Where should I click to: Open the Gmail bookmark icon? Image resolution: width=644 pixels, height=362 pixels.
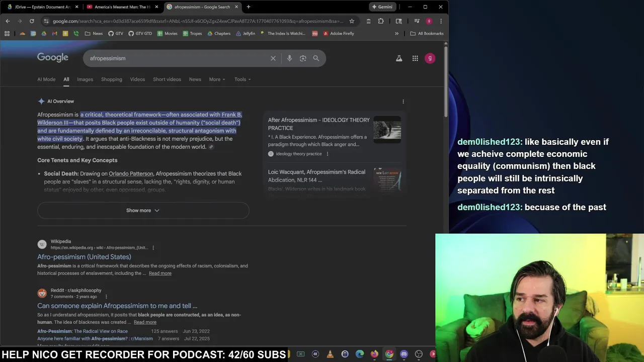click(x=55, y=34)
